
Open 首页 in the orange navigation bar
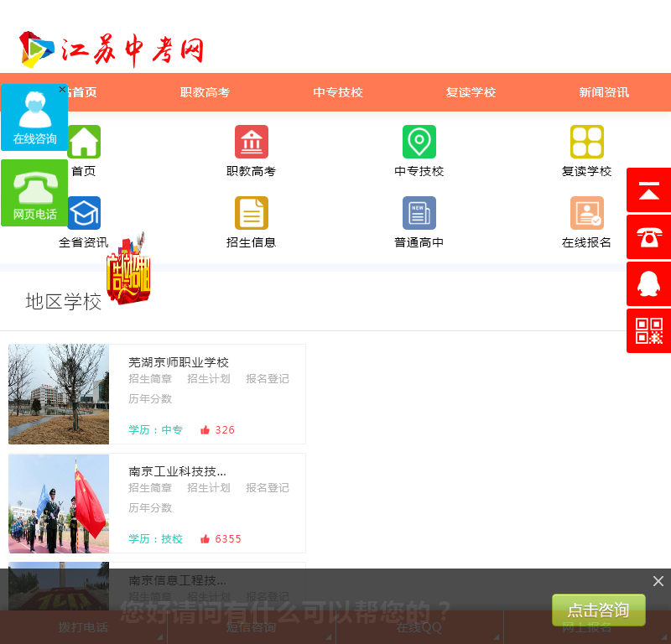point(83,92)
